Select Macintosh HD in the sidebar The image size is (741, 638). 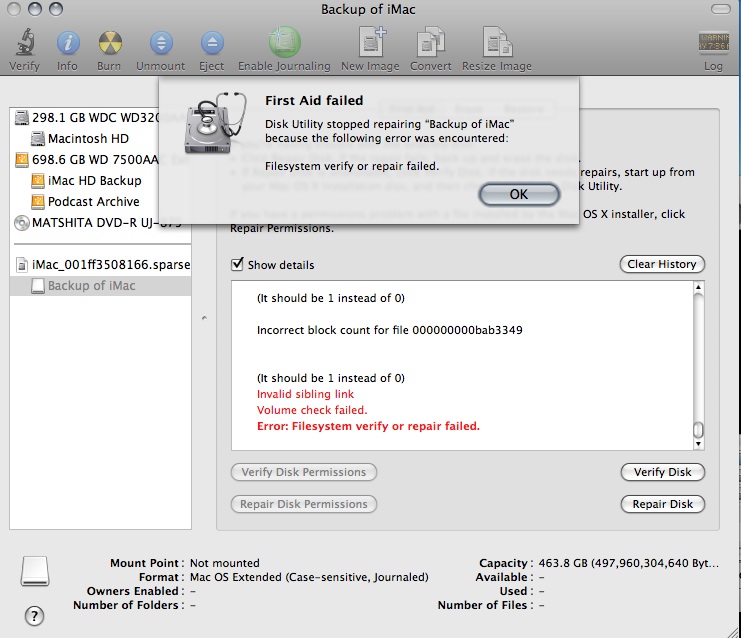click(88, 138)
